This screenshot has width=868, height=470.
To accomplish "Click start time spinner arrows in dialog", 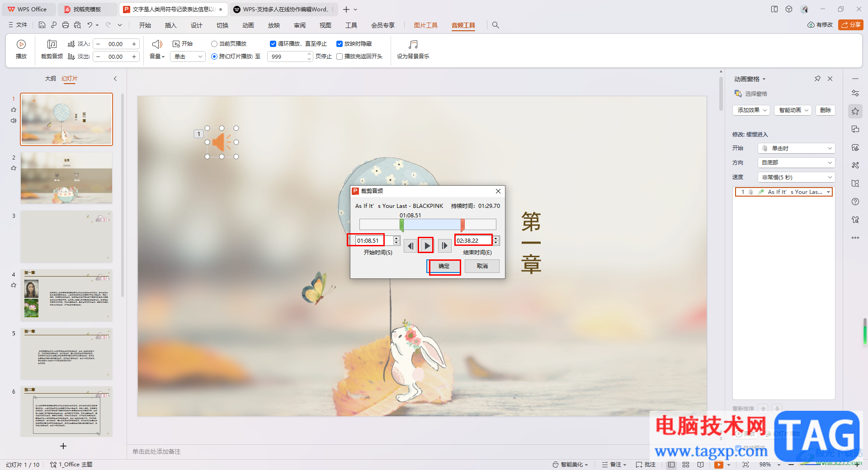I will (x=396, y=240).
